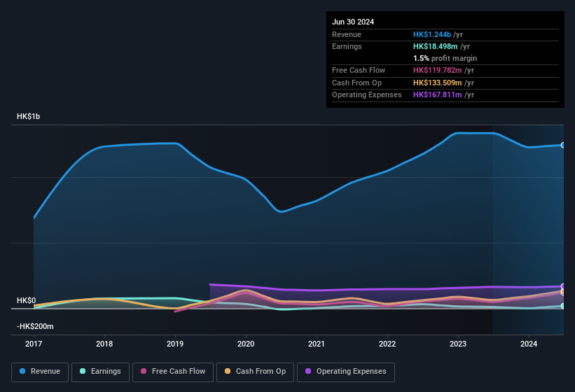Click the HK$1b y-axis label
575x392 pixels.
28,116
